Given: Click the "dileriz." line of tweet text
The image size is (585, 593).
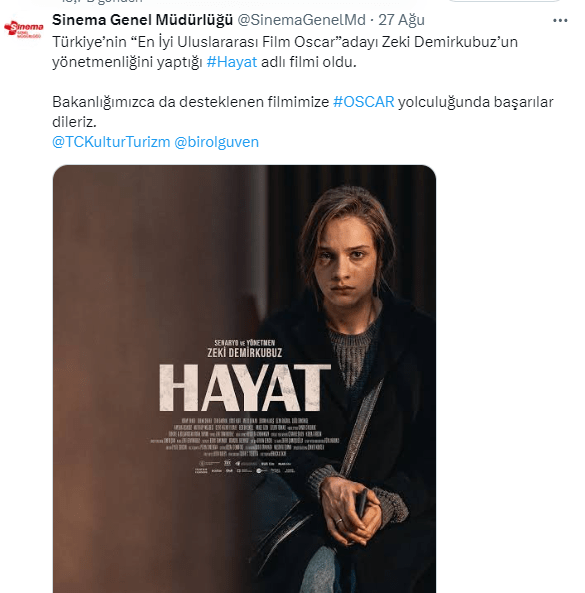Looking at the screenshot, I should click(74, 122).
